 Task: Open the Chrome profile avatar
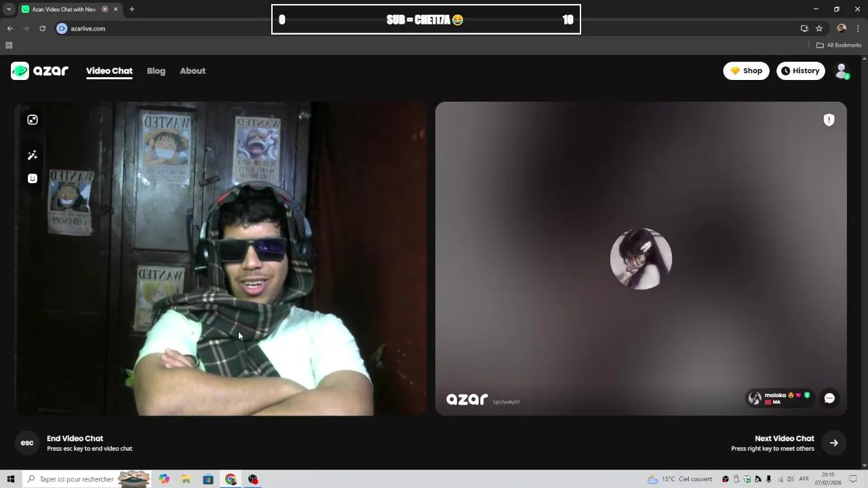[x=842, y=28]
